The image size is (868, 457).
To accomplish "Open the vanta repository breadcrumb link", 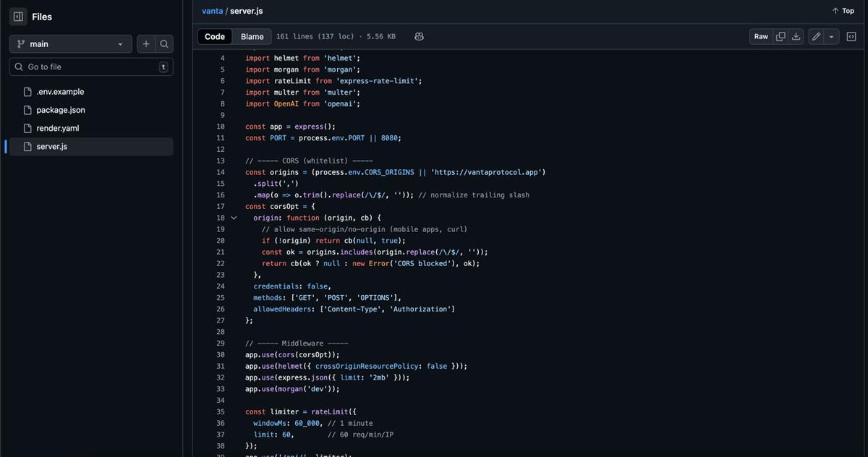I will tap(212, 11).
